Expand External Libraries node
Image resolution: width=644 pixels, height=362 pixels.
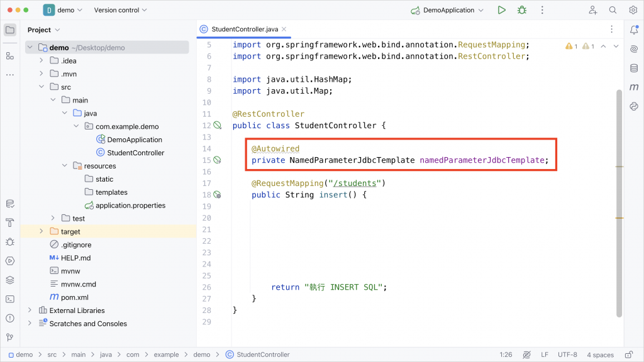[30, 310]
